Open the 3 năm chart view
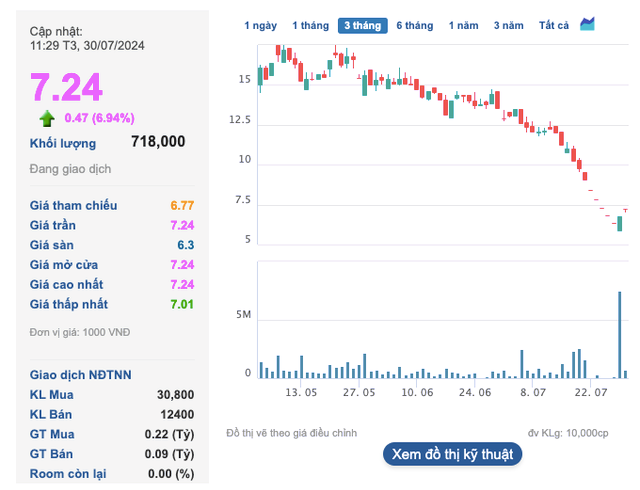 (509, 25)
